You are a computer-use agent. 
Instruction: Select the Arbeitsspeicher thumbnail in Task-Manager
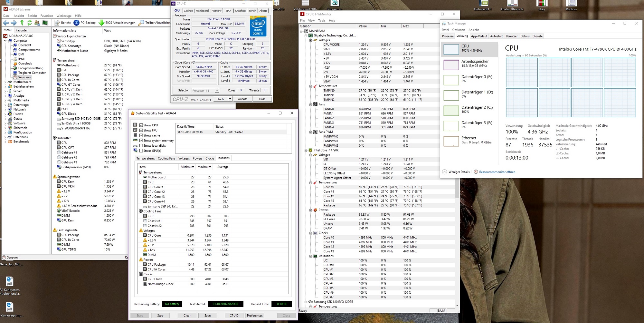click(x=451, y=64)
